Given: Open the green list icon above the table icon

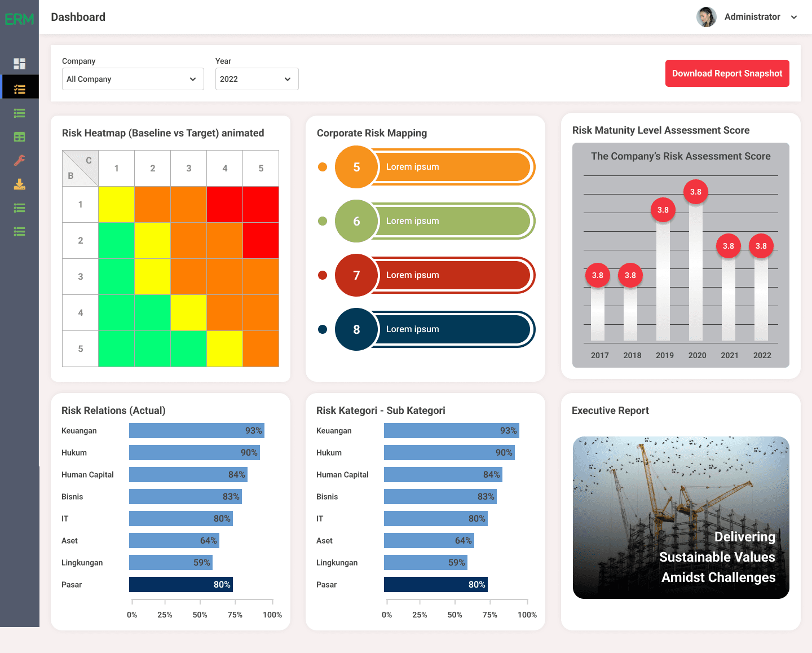Looking at the screenshot, I should pyautogui.click(x=20, y=113).
